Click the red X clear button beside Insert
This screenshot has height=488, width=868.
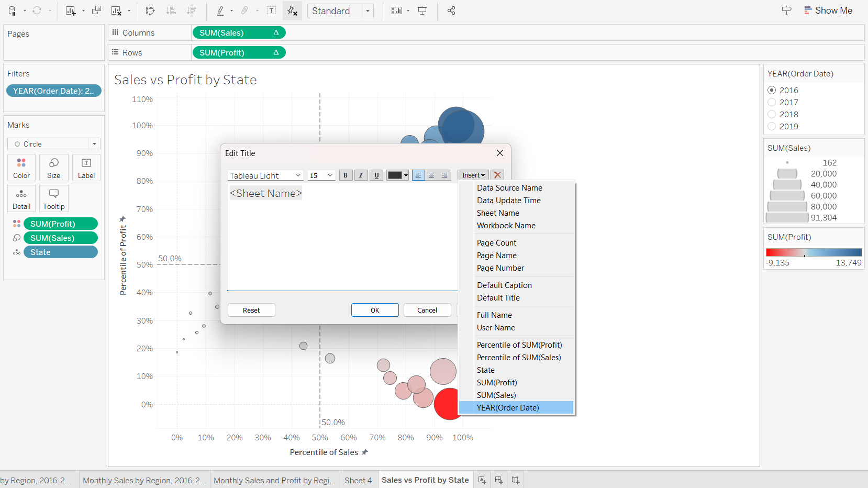pos(498,175)
